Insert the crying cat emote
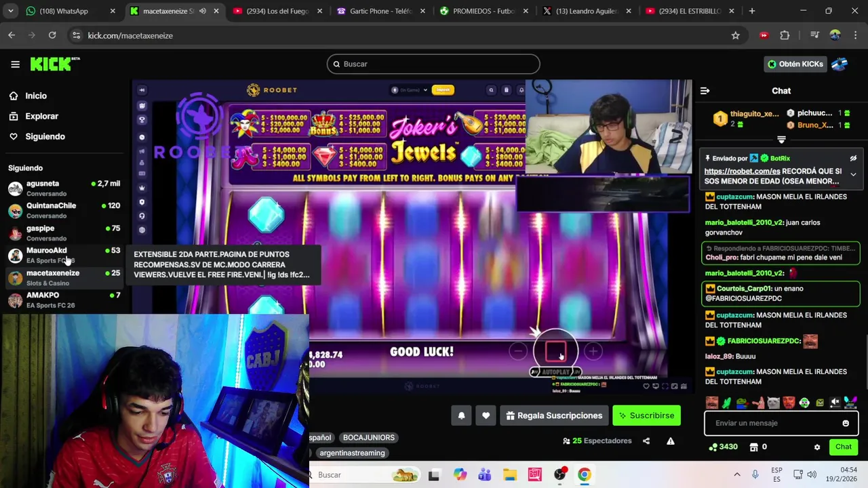Viewport: 868px width, 488px height. tap(774, 403)
